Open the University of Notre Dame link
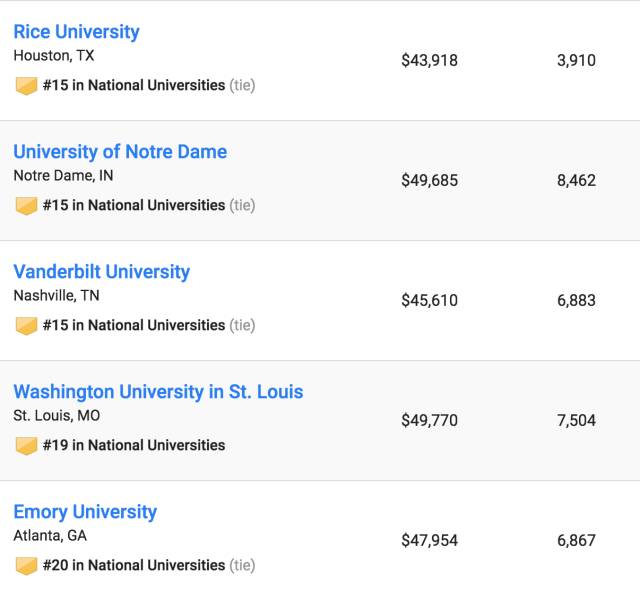This screenshot has height=599, width=640. (x=120, y=152)
